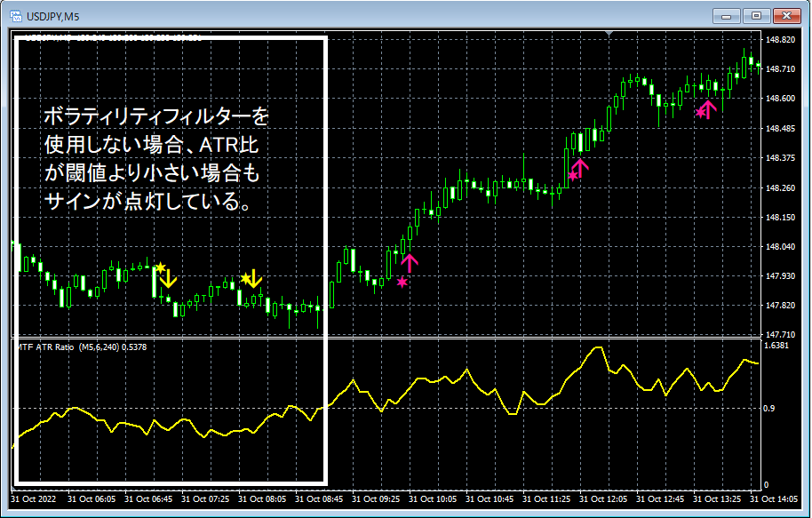Click the USDJPY,M5 chart window icon
Viewport: 812px width, 518px height.
click(x=15, y=16)
